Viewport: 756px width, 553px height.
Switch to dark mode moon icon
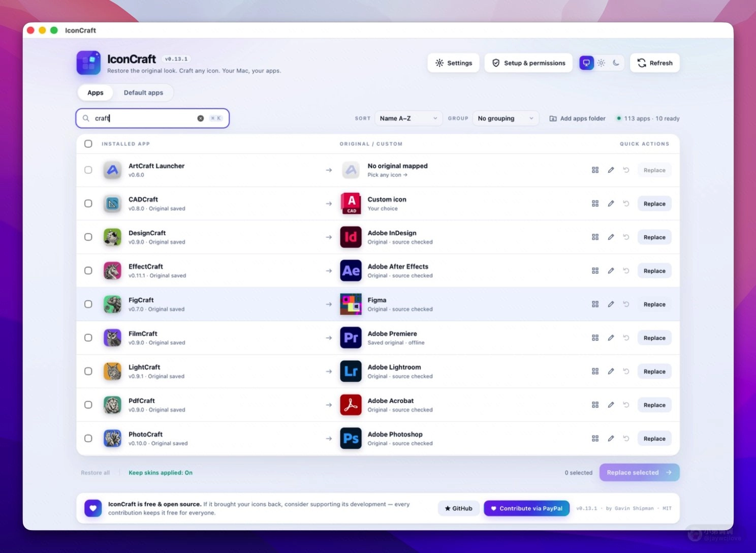tap(616, 63)
